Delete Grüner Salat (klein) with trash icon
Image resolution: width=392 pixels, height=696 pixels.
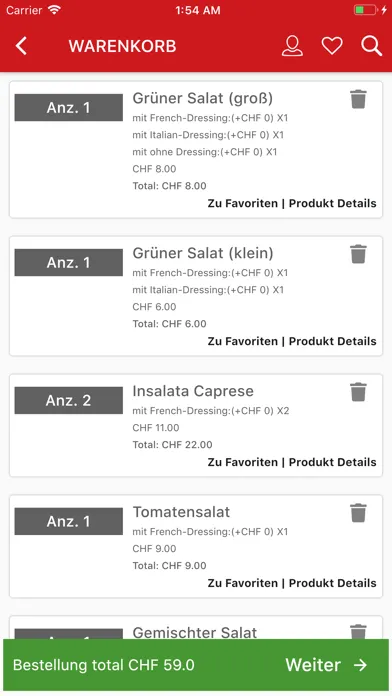click(358, 254)
